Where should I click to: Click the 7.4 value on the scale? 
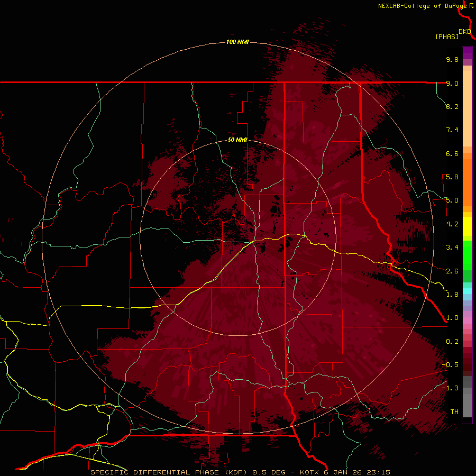pos(452,130)
